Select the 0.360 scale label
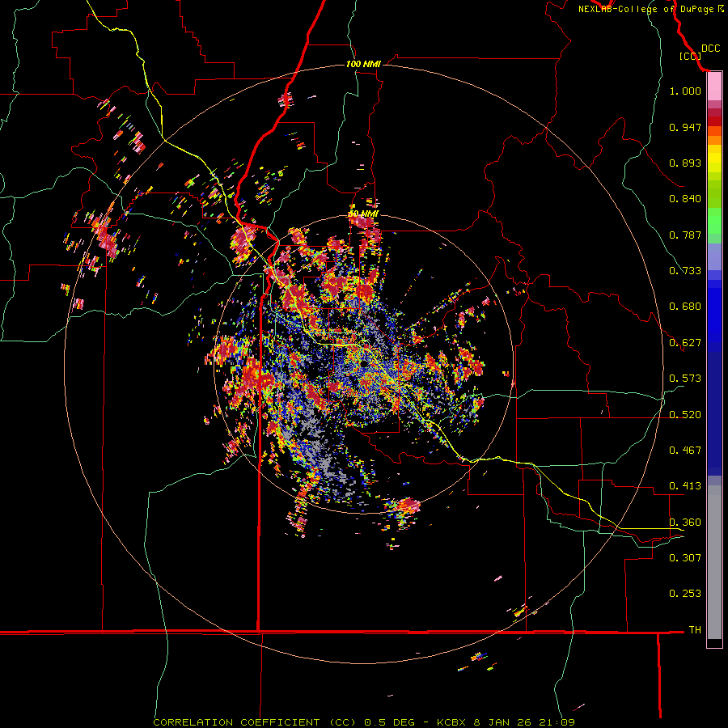Image resolution: width=728 pixels, height=728 pixels. 685,523
